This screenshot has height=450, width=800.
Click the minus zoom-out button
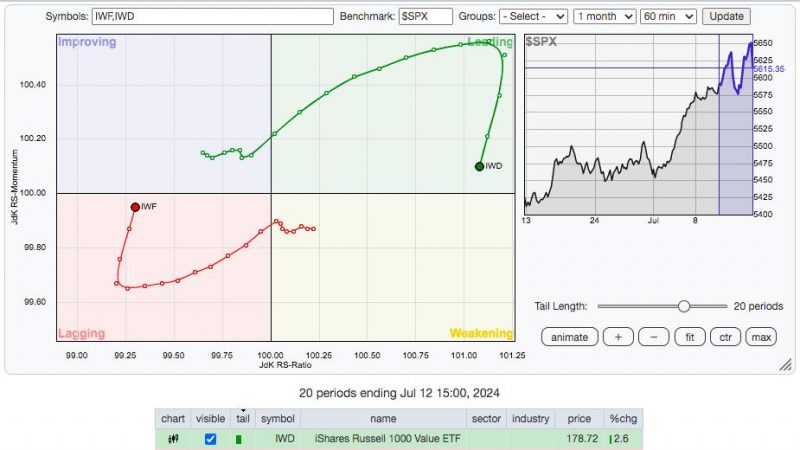click(x=654, y=337)
